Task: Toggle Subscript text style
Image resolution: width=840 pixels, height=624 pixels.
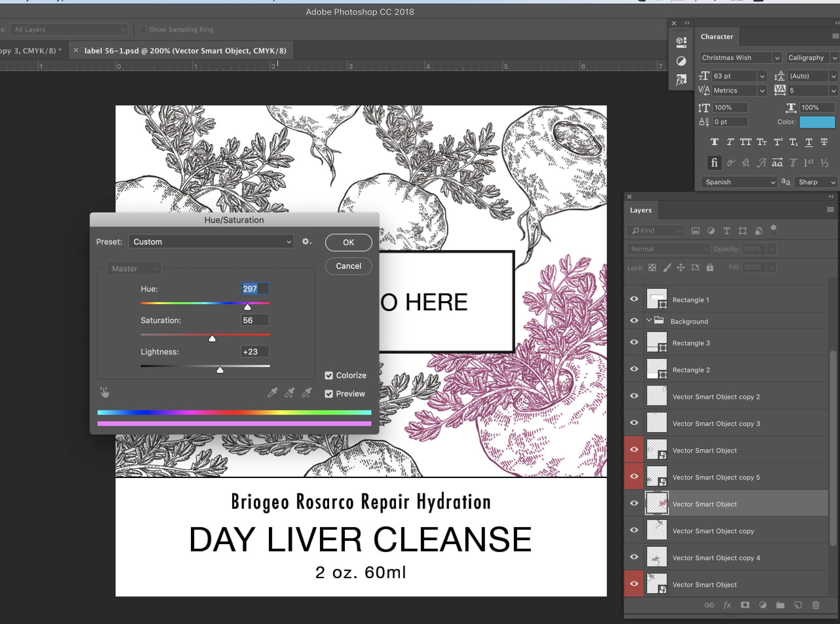Action: coord(793,142)
